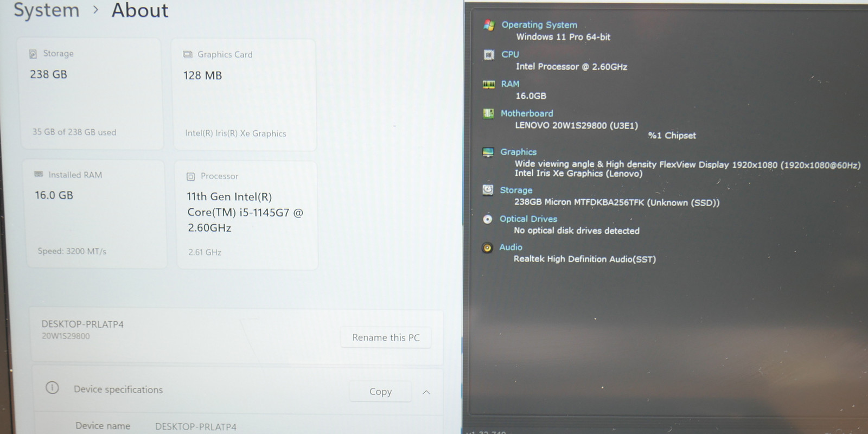Image resolution: width=868 pixels, height=434 pixels.
Task: Click the 2.61 GHz processor speed text
Action: pyautogui.click(x=205, y=252)
